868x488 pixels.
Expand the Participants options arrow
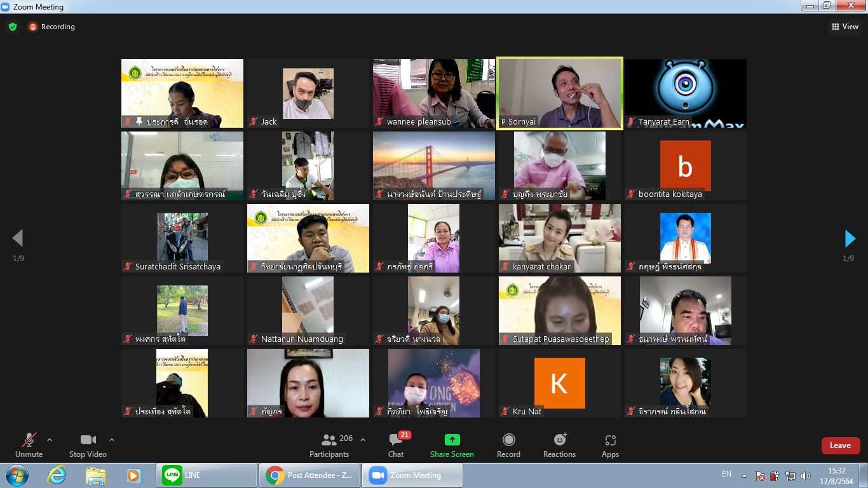point(363,440)
